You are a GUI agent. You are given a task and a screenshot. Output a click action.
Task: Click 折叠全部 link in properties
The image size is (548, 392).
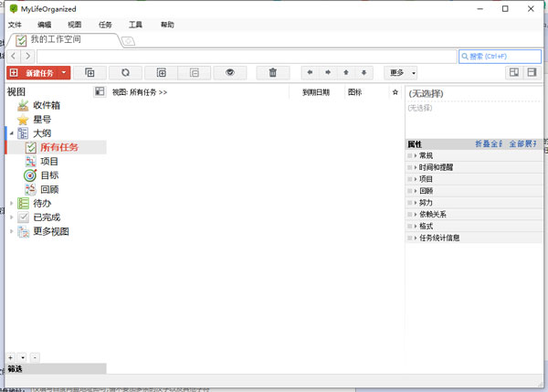(489, 143)
